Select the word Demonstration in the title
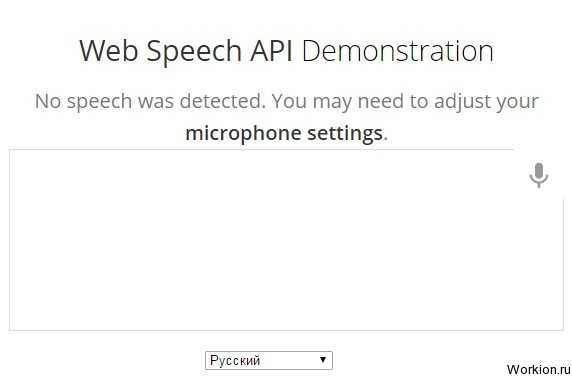The image size is (572, 376). [398, 51]
